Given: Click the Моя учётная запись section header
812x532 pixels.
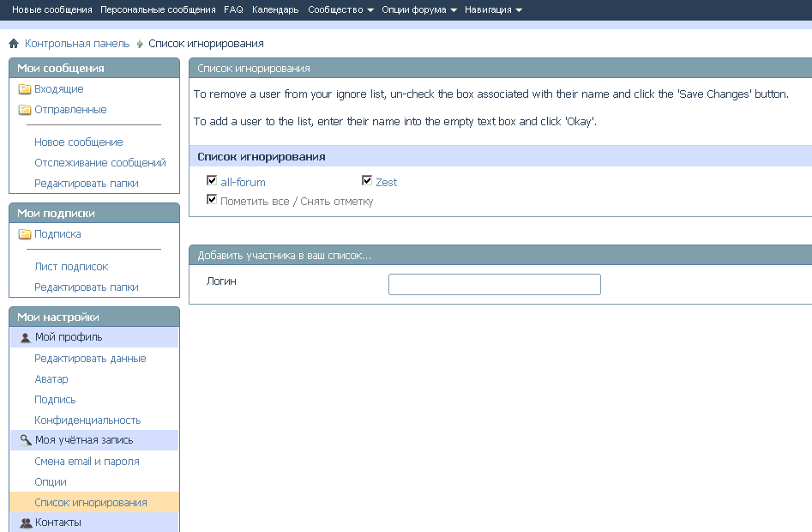Looking at the screenshot, I should click(x=94, y=440).
